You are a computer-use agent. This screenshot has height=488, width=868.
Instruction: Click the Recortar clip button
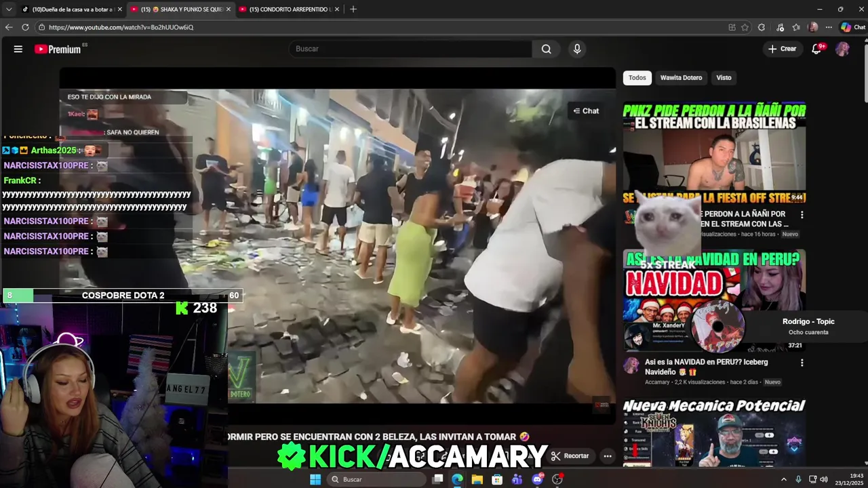point(570,456)
